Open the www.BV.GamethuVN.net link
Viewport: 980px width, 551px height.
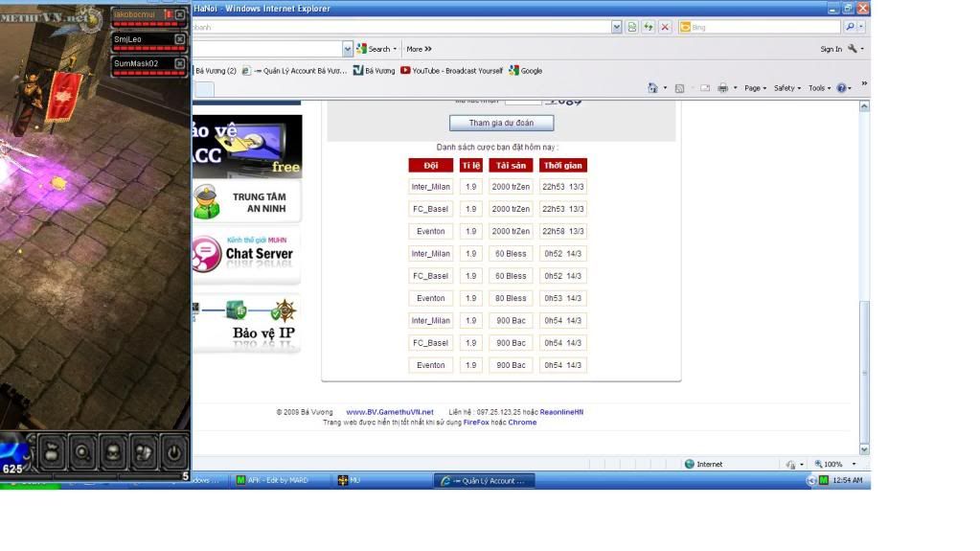[x=389, y=412]
